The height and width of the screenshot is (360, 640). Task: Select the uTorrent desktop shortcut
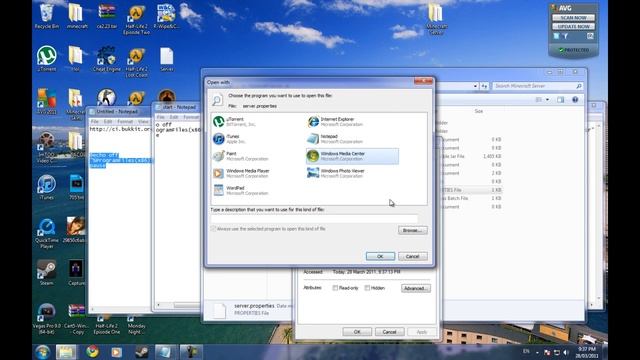(x=47, y=59)
